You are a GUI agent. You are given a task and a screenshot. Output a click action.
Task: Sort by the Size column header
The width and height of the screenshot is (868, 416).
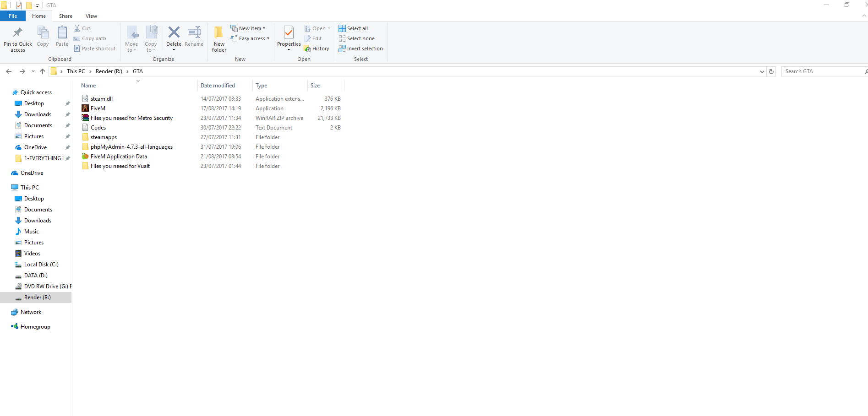315,86
